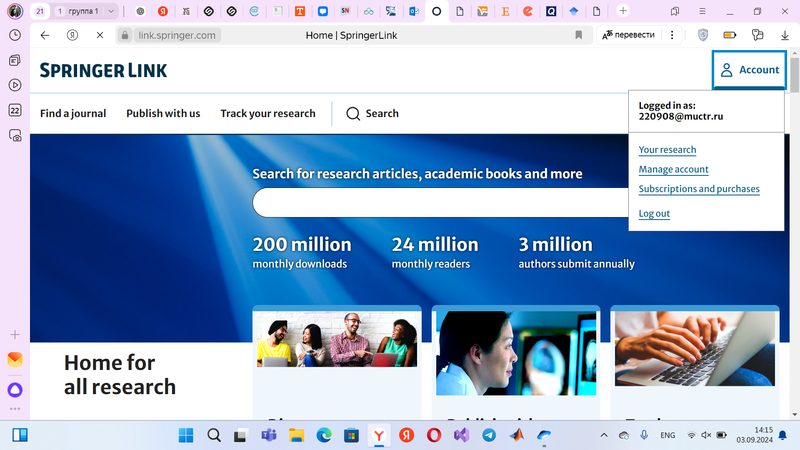This screenshot has height=450, width=800.
Task: Switch to the orange T tab
Action: pos(300,11)
